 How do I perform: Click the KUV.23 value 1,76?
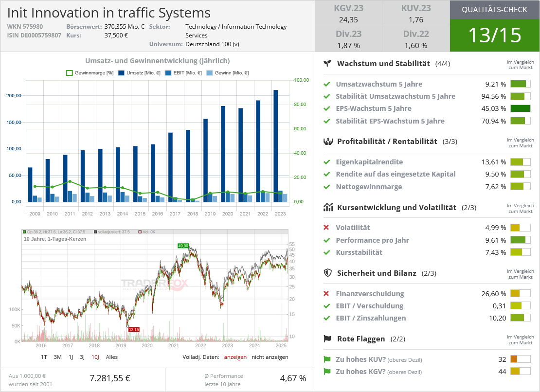click(x=416, y=20)
